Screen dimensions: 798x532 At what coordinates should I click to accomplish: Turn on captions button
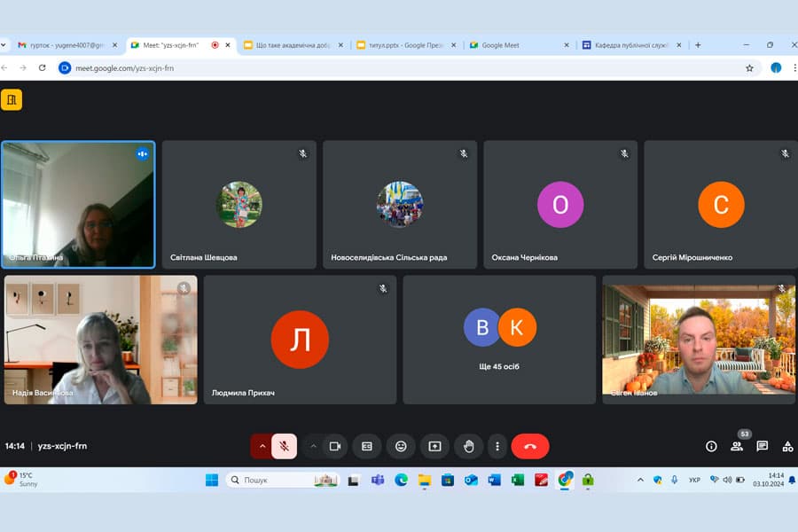pos(367,447)
